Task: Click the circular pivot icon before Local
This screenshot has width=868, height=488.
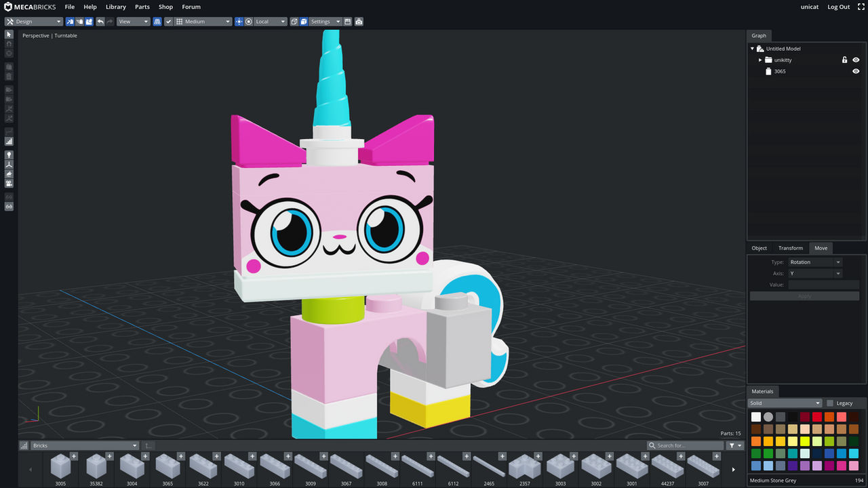Action: [x=249, y=22]
